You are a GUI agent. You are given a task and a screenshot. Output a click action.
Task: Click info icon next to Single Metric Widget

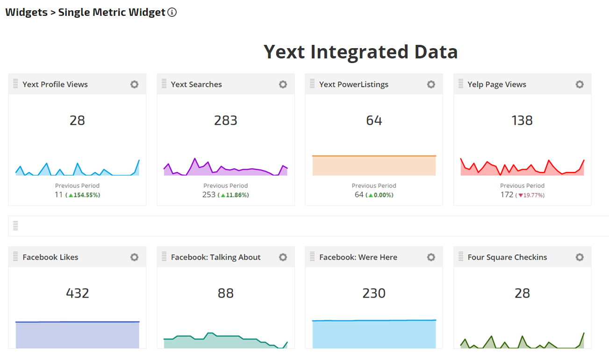pyautogui.click(x=172, y=13)
